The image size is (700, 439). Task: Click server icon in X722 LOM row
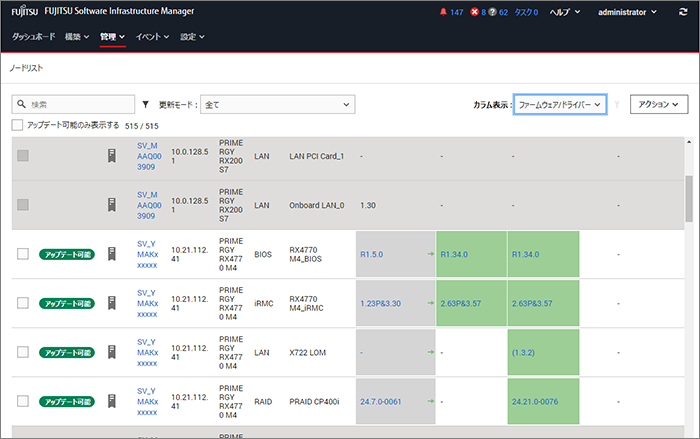[x=112, y=352]
